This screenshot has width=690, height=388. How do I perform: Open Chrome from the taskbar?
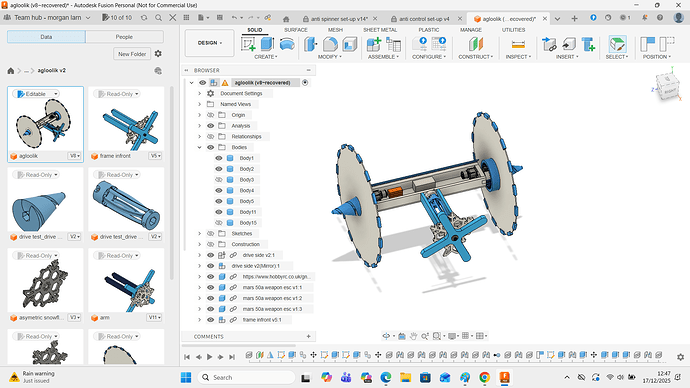coord(484,377)
